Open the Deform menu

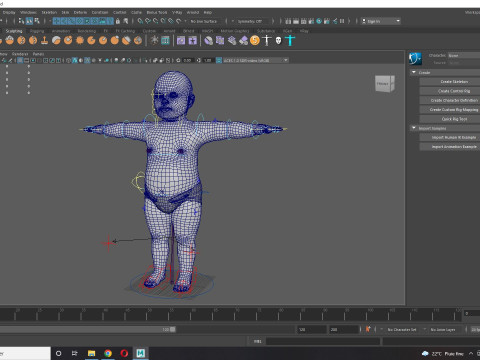[80, 12]
